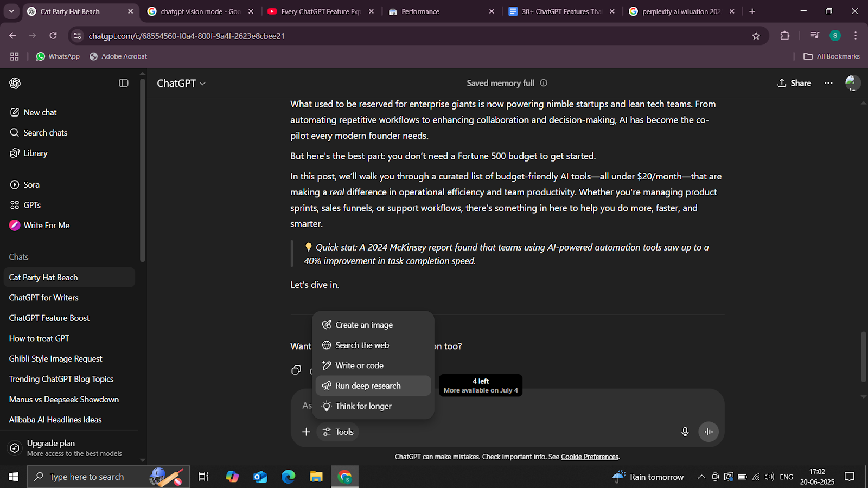Open Chrome profile S icon
Viewport: 868px width, 488px height.
835,36
